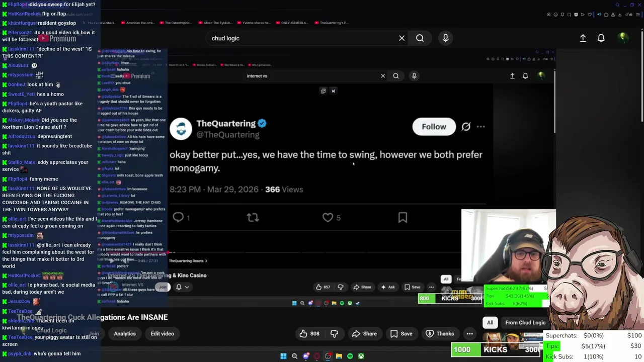The width and height of the screenshot is (644, 362).
Task: Click the Ask button
Action: pyautogui.click(x=387, y=287)
